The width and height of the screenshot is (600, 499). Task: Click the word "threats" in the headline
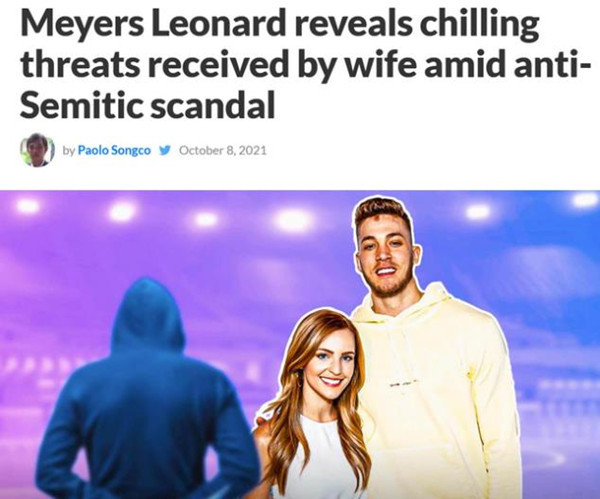coord(80,64)
